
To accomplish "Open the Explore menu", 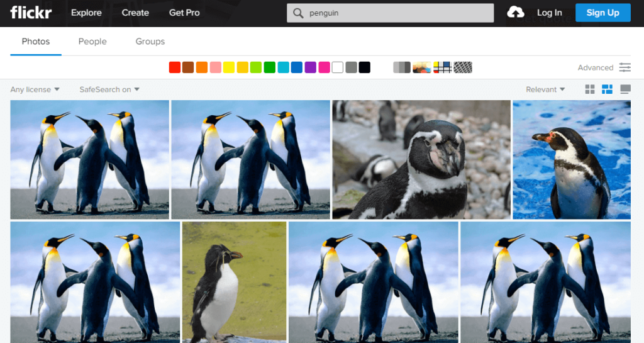I will click(86, 13).
